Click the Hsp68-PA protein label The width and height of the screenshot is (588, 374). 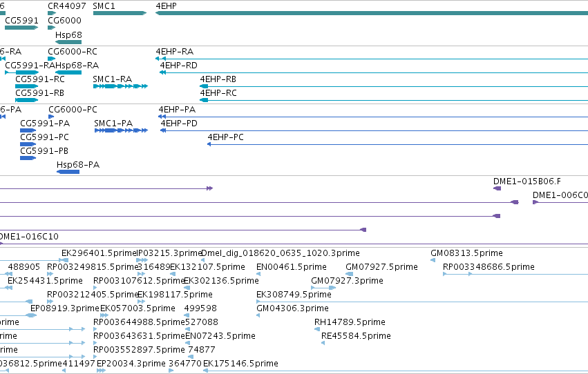[78, 165]
